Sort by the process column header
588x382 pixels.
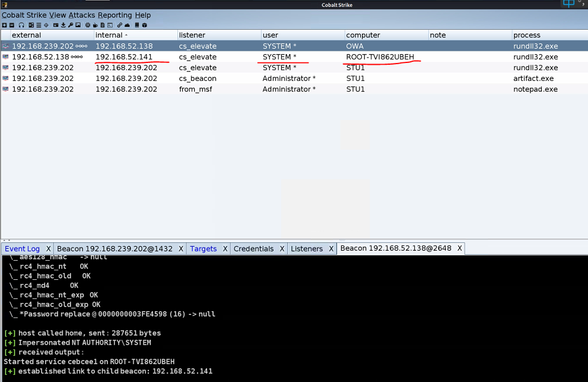[x=550, y=35]
